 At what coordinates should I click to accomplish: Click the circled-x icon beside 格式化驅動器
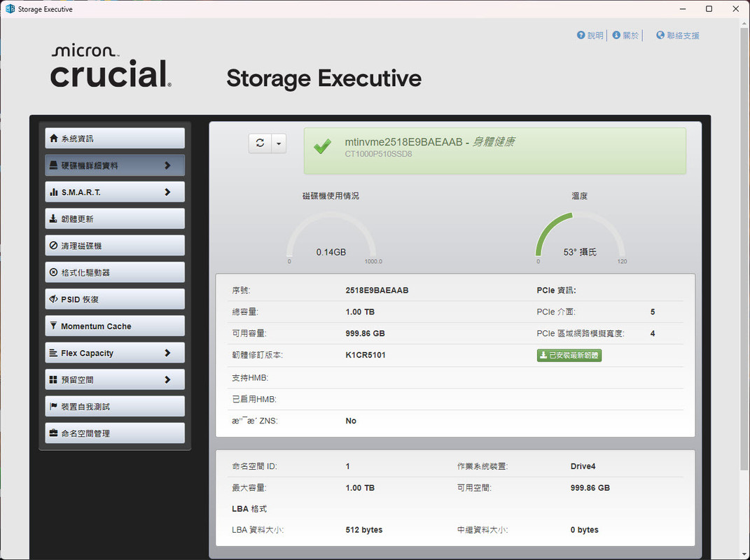point(53,272)
